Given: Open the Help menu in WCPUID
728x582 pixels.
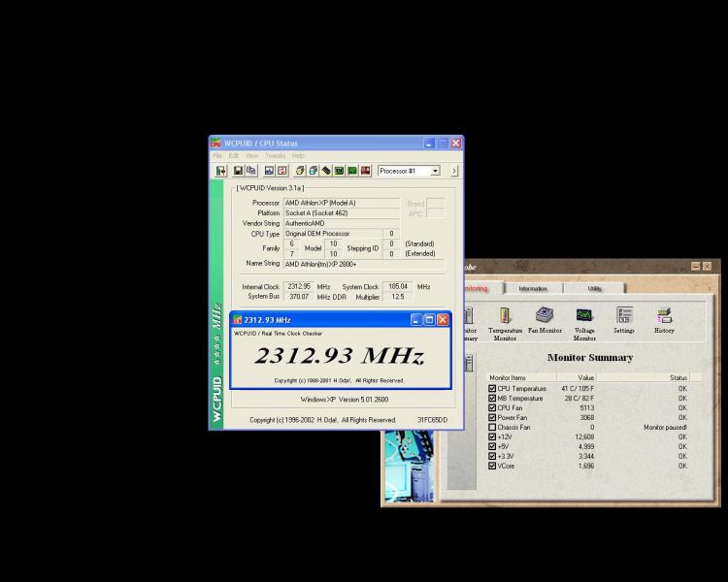Looking at the screenshot, I should point(298,155).
